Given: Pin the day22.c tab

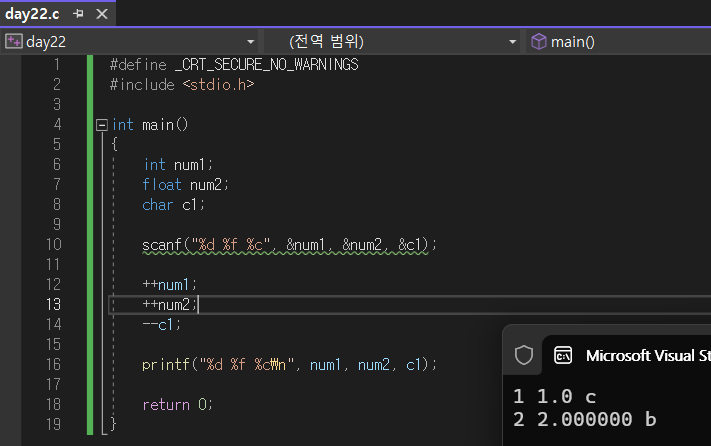Looking at the screenshot, I should coord(78,14).
